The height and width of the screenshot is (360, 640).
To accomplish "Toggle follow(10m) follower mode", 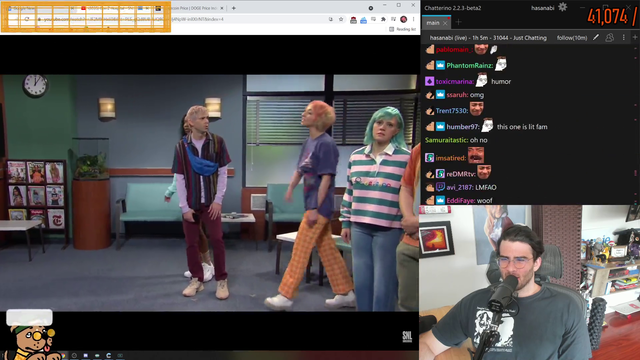I will click(x=571, y=38).
